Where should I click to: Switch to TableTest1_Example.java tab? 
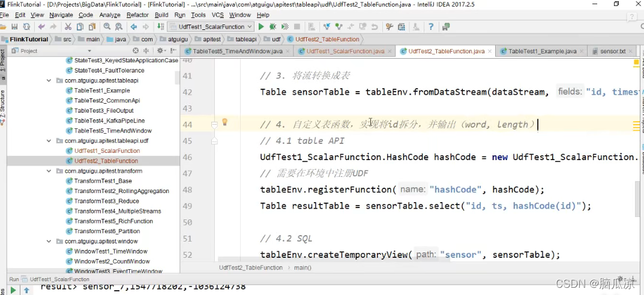(x=542, y=52)
